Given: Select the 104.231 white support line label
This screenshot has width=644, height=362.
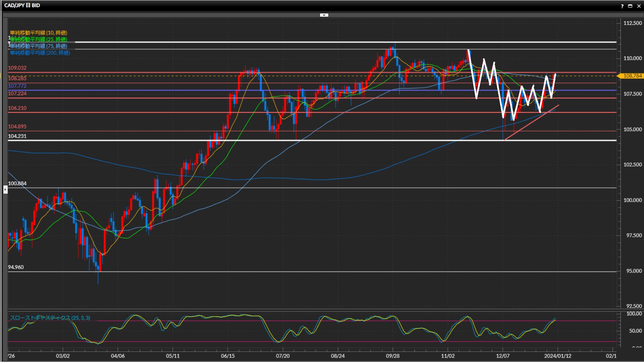Looking at the screenshot, I should tap(17, 136).
